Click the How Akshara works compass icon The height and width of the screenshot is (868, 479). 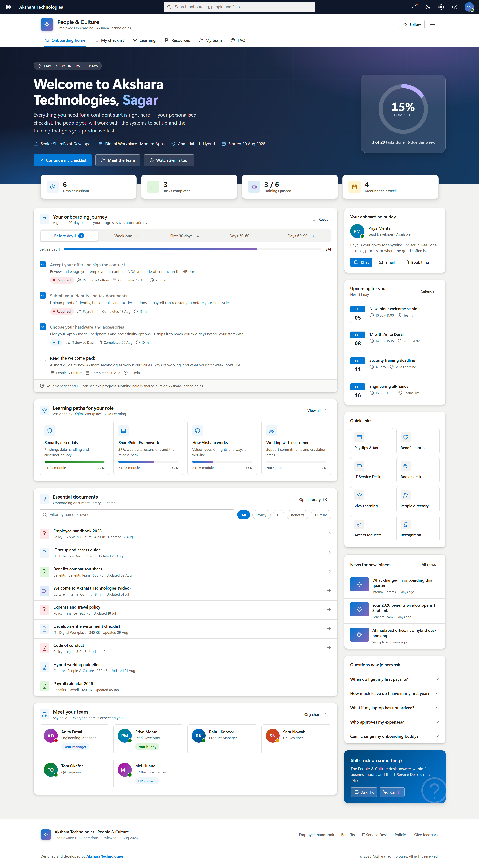click(198, 431)
